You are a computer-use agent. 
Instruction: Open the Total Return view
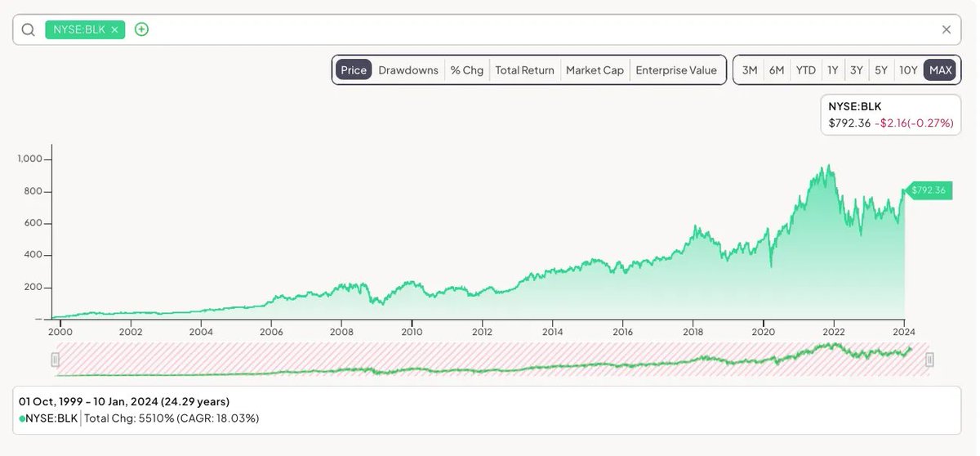[x=524, y=70]
